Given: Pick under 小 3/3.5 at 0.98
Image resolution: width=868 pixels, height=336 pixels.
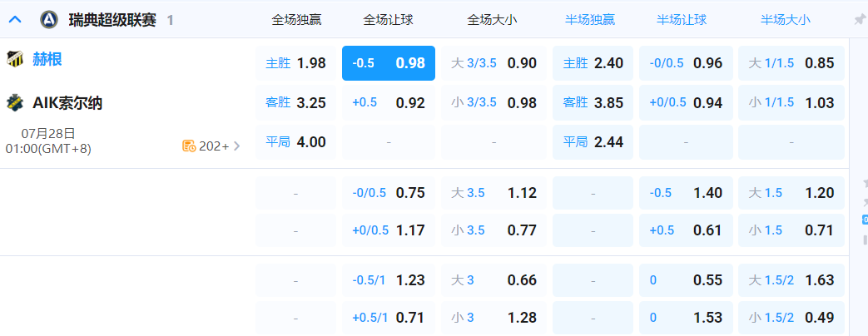Looking at the screenshot, I should click(494, 102).
